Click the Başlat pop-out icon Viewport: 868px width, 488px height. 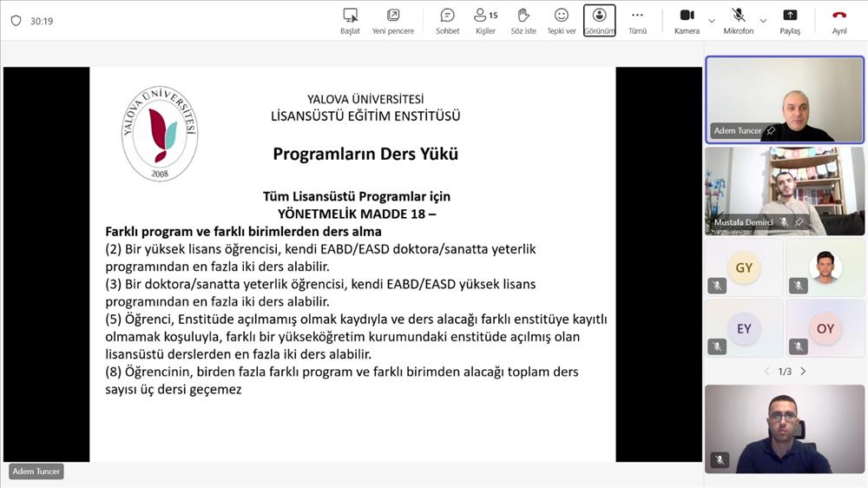point(350,21)
